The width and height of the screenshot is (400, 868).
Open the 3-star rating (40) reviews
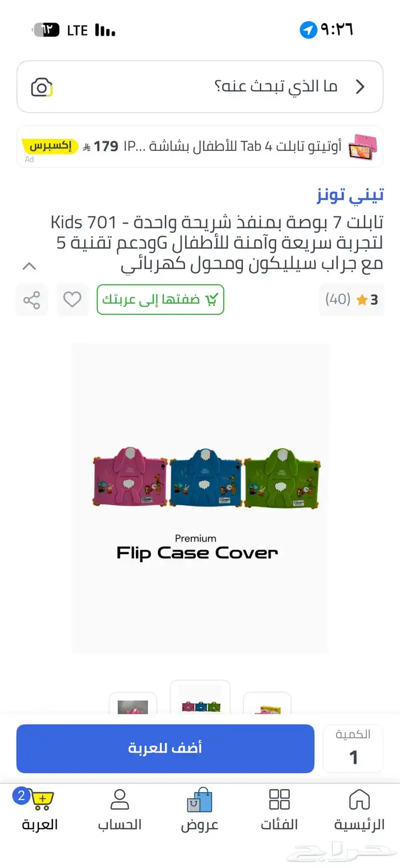(351, 300)
